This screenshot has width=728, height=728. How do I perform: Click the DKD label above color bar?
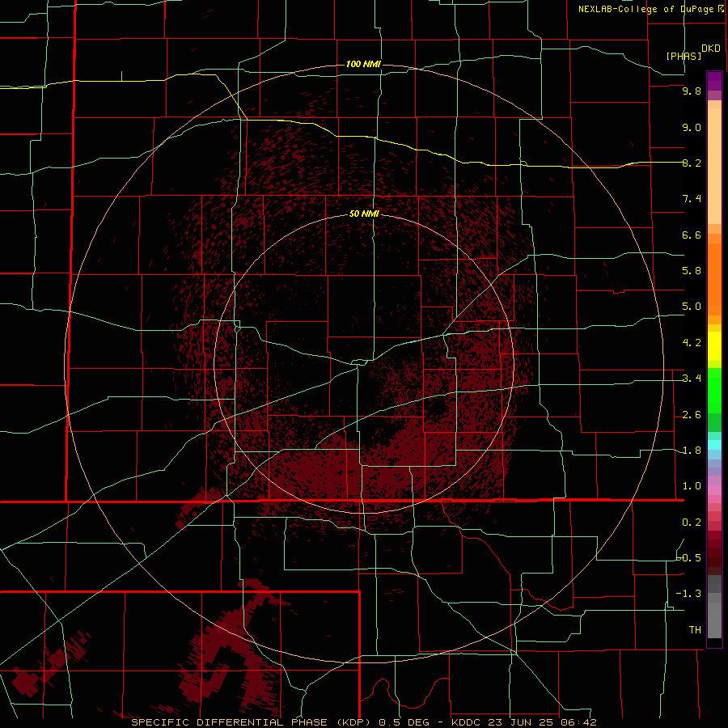coord(710,49)
